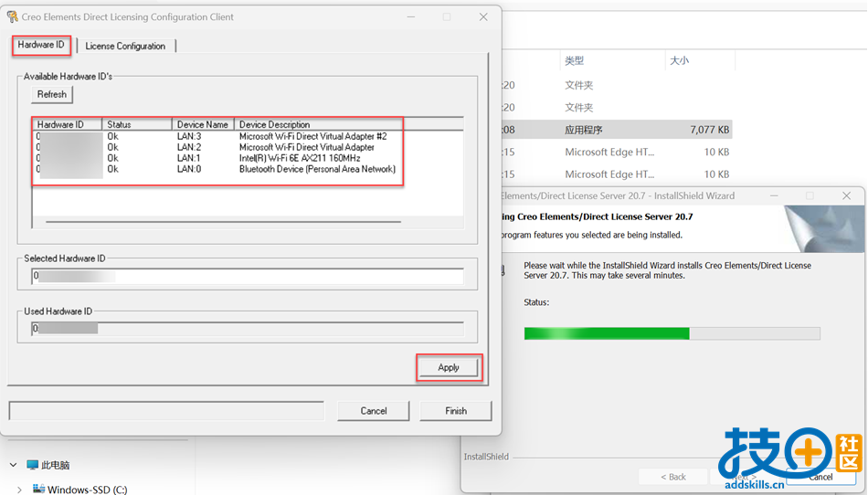Click the Creo licensing client title icon
The width and height of the screenshot is (868, 495).
tap(12, 17)
